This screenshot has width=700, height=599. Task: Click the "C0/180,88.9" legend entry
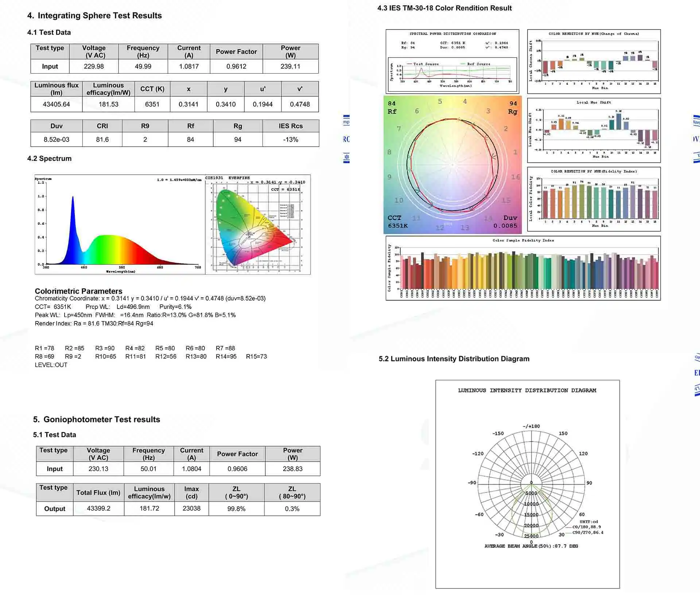[x=587, y=527]
